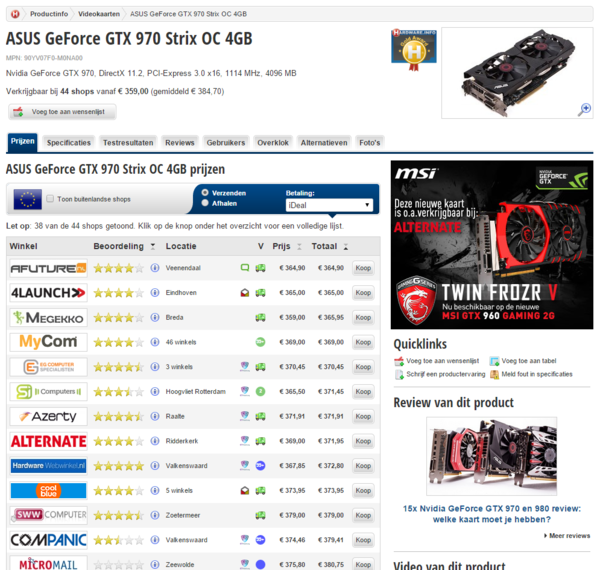Buy at Megekko via Koop button
This screenshot has width=600, height=570.
tap(363, 318)
